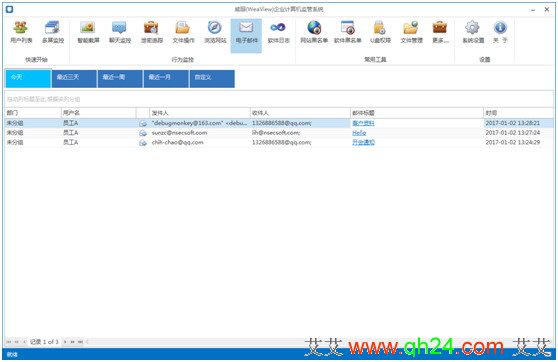
Task: Go to the first record in pager
Action: pyautogui.click(x=9, y=342)
